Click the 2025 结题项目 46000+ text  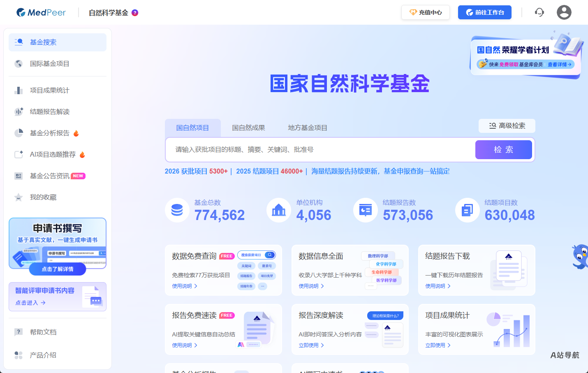pyautogui.click(x=269, y=171)
